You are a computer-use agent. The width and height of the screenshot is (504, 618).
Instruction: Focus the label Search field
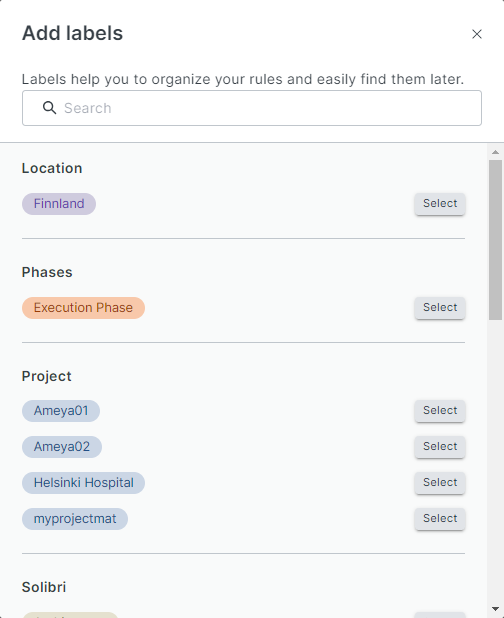pyautogui.click(x=252, y=108)
